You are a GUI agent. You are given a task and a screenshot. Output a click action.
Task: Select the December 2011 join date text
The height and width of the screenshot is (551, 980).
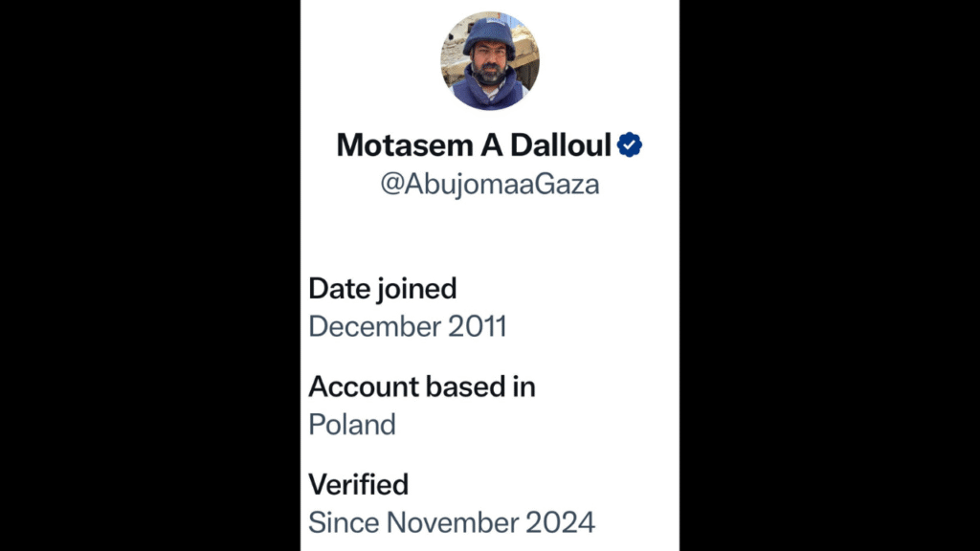pyautogui.click(x=408, y=326)
